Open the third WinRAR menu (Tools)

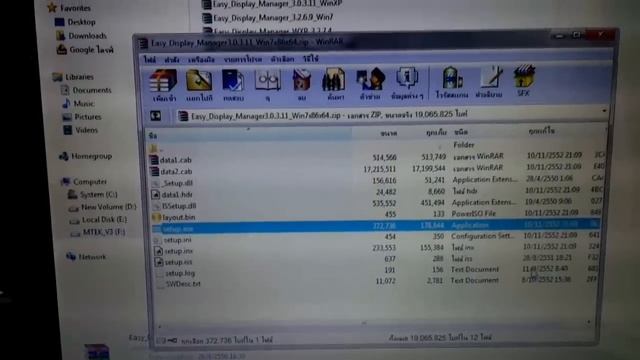click(201, 60)
